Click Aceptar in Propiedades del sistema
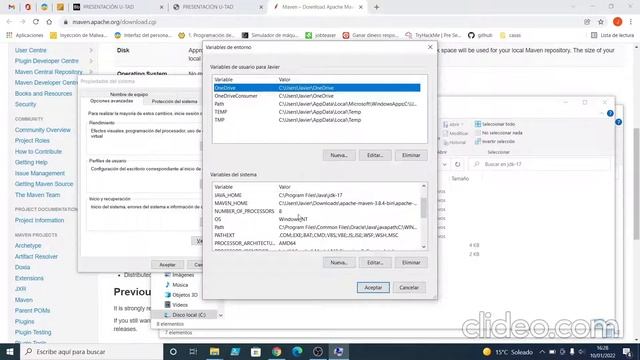This screenshot has height=360, width=640. click(x=167, y=265)
